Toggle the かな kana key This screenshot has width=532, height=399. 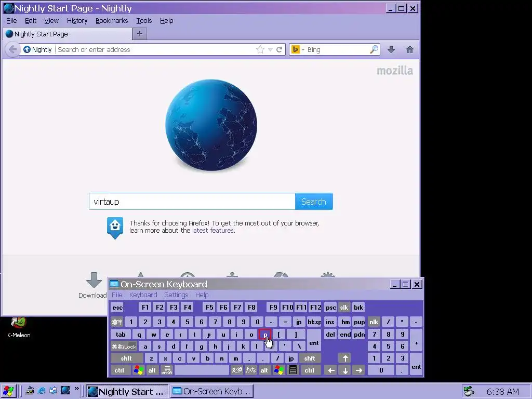point(251,370)
